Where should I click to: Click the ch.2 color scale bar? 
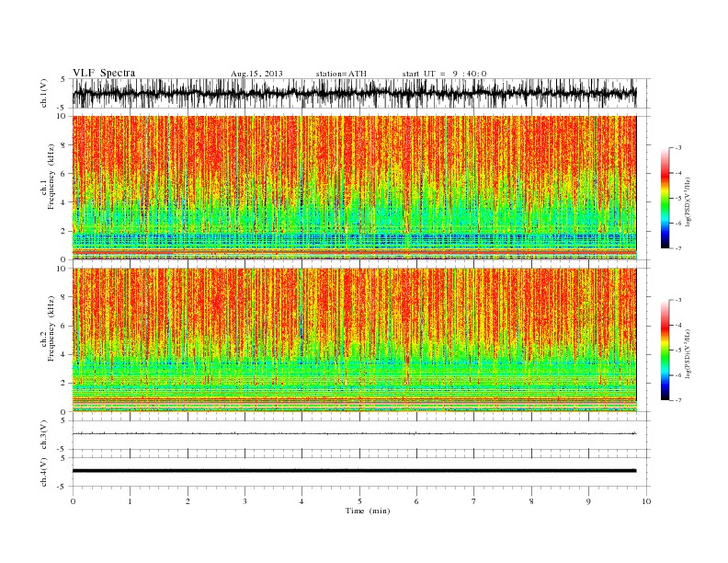click(x=665, y=350)
